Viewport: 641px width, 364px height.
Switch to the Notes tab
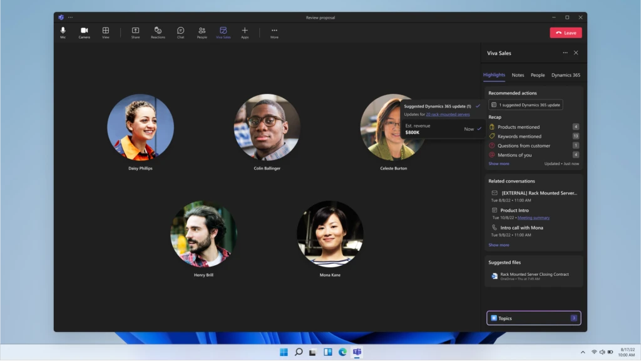(518, 75)
